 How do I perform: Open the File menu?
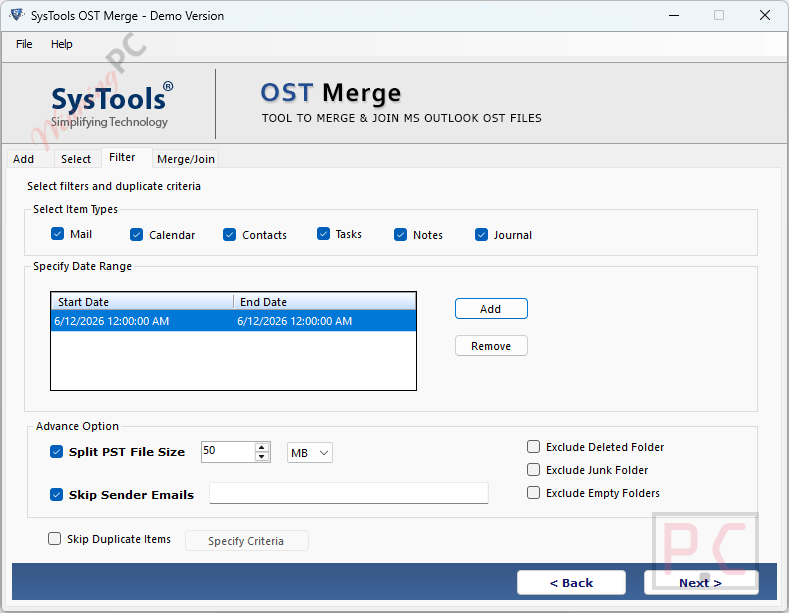(x=24, y=44)
